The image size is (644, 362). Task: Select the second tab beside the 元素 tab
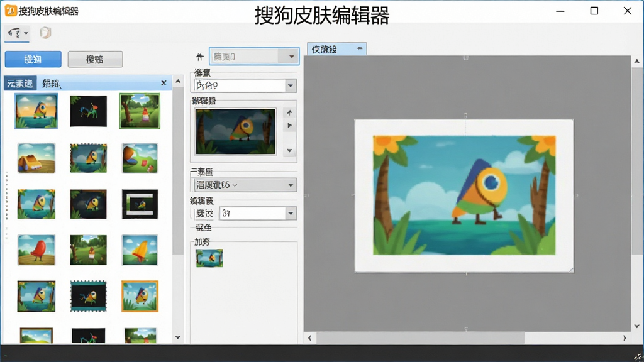tap(52, 84)
